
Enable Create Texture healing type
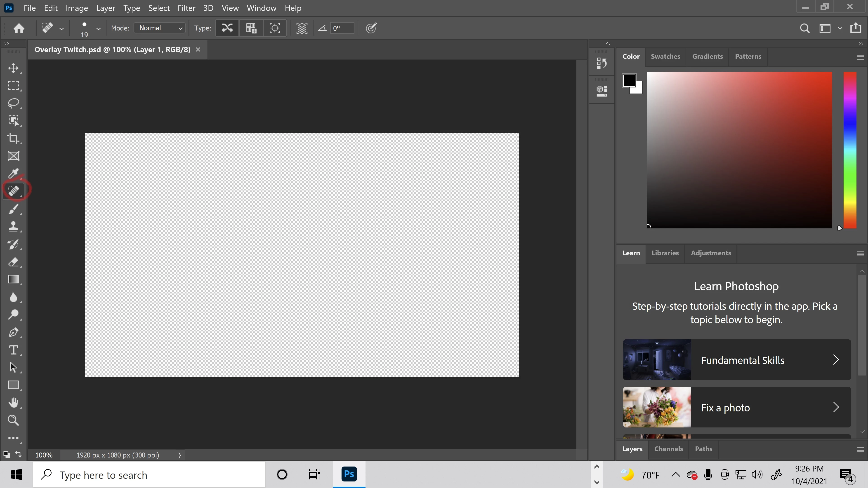point(251,28)
